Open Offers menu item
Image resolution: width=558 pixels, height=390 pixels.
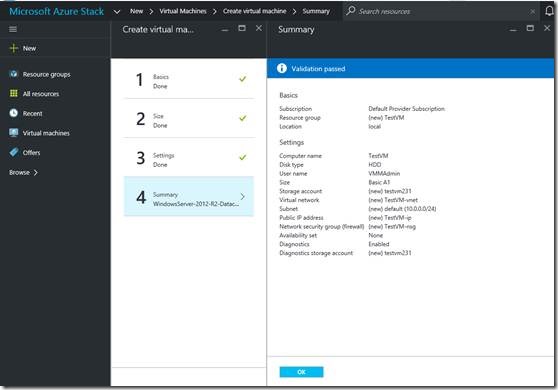point(31,153)
